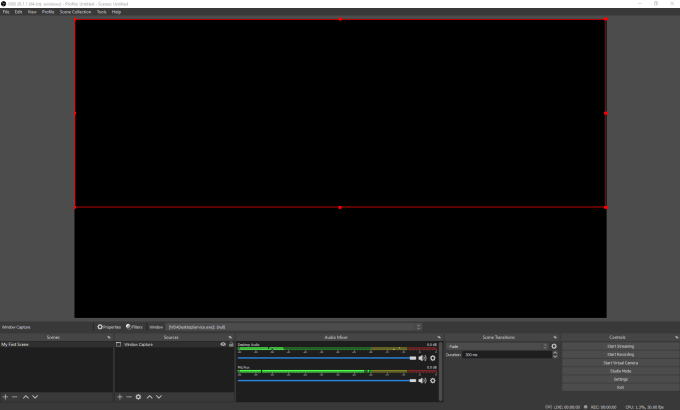Hide Window Capture source using the eye icon
Viewport: 680px width, 410px height.
[x=223, y=344]
